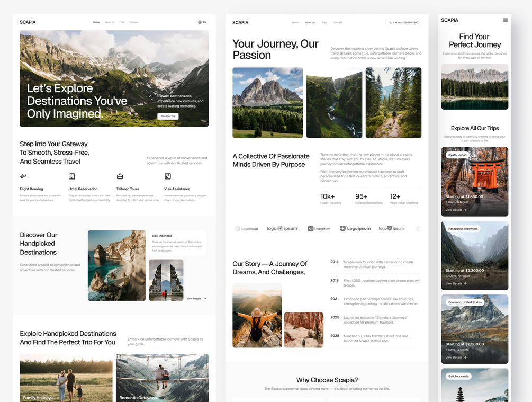
Task: Open Trips in the middle page navigation
Action: pyautogui.click(x=324, y=22)
